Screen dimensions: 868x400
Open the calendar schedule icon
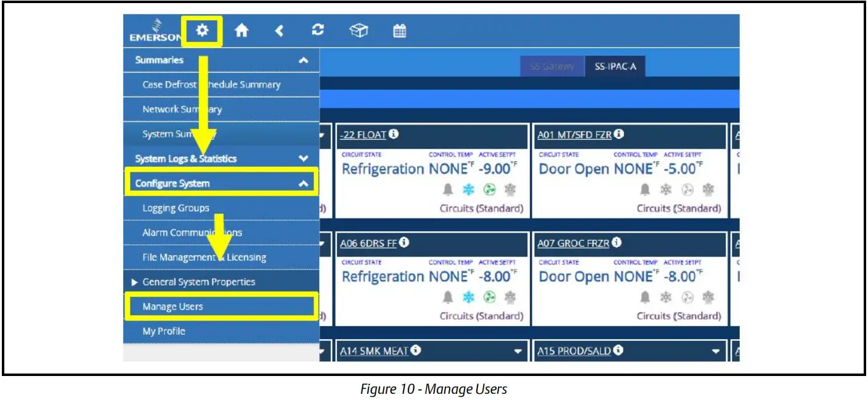pos(399,30)
